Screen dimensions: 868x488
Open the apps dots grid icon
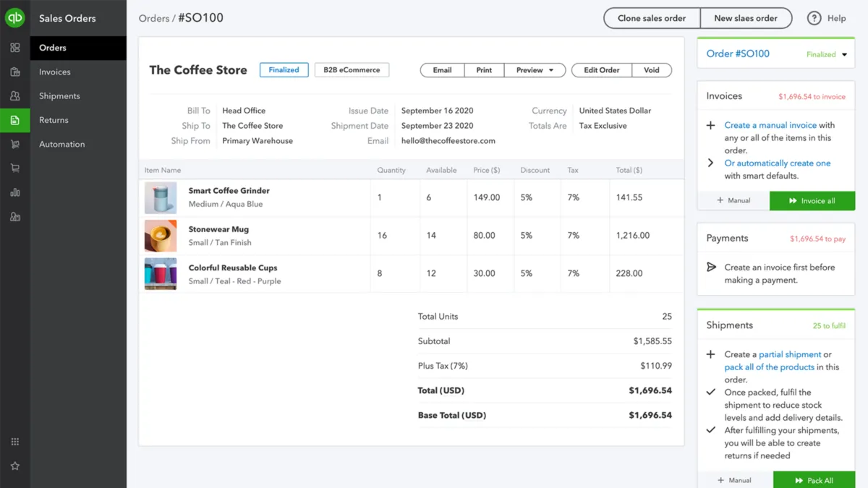[x=15, y=442]
